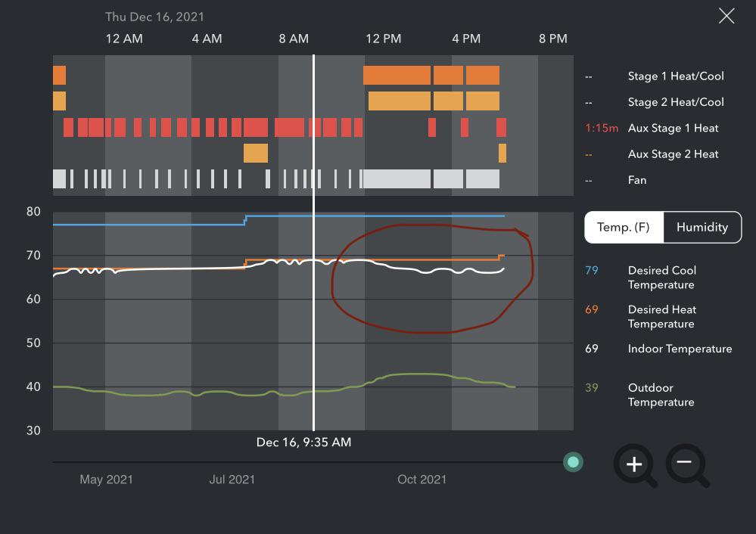Screen dimensions: 756x534
Task: Open the Dec 16, 9:35 AM timestamp detail
Action: [304, 442]
